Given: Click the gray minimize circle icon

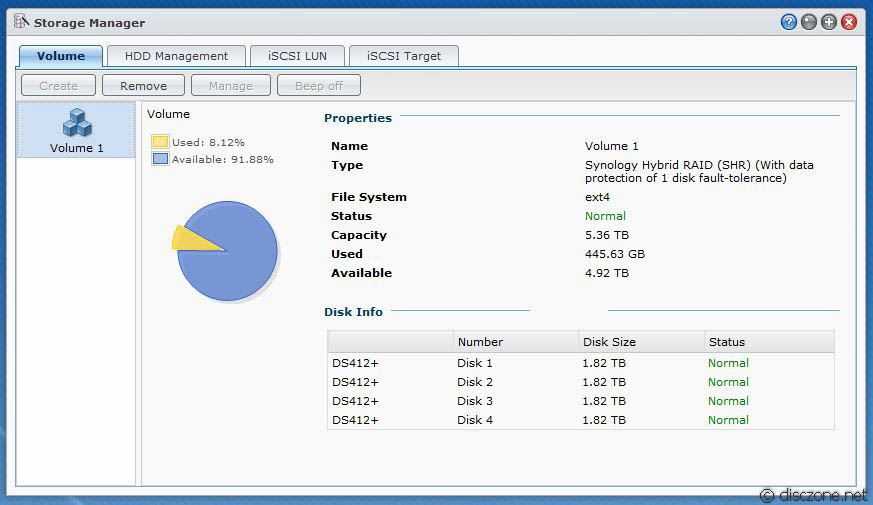Looking at the screenshot, I should 808,22.
